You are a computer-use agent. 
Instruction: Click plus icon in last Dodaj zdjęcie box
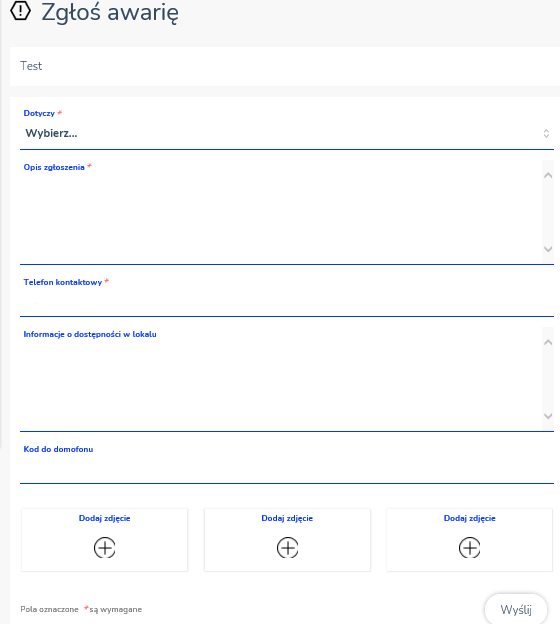tap(470, 548)
